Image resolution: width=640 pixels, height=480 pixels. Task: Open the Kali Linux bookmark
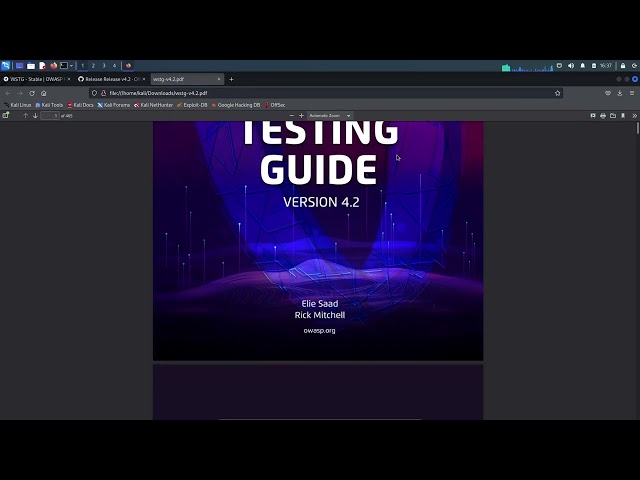tap(18, 105)
